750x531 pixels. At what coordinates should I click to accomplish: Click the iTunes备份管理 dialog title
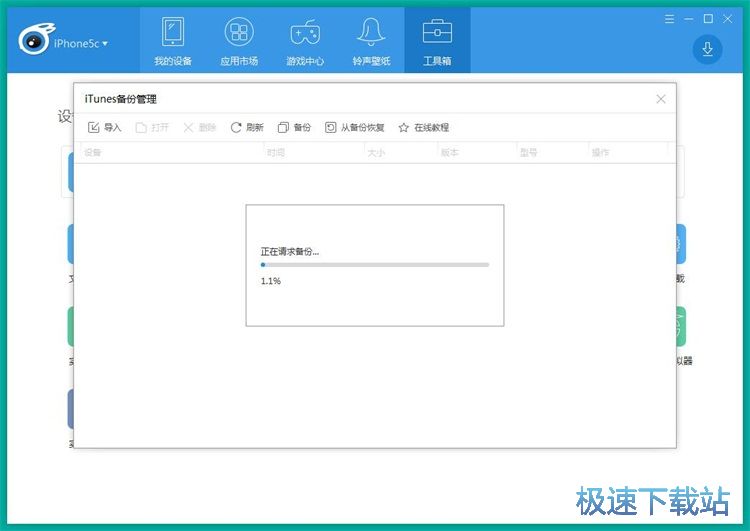[x=121, y=99]
